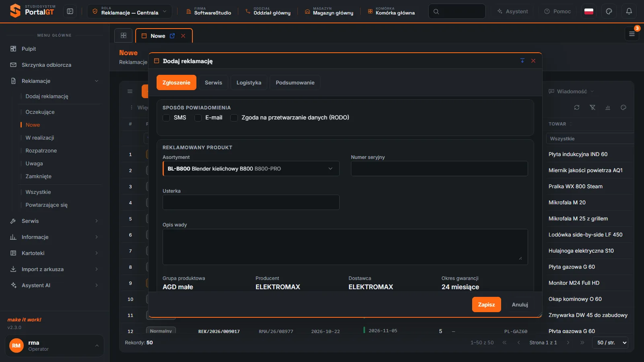Pin the Dodaj reklamację dialog
Screen dimensions: 644x362
tap(522, 61)
